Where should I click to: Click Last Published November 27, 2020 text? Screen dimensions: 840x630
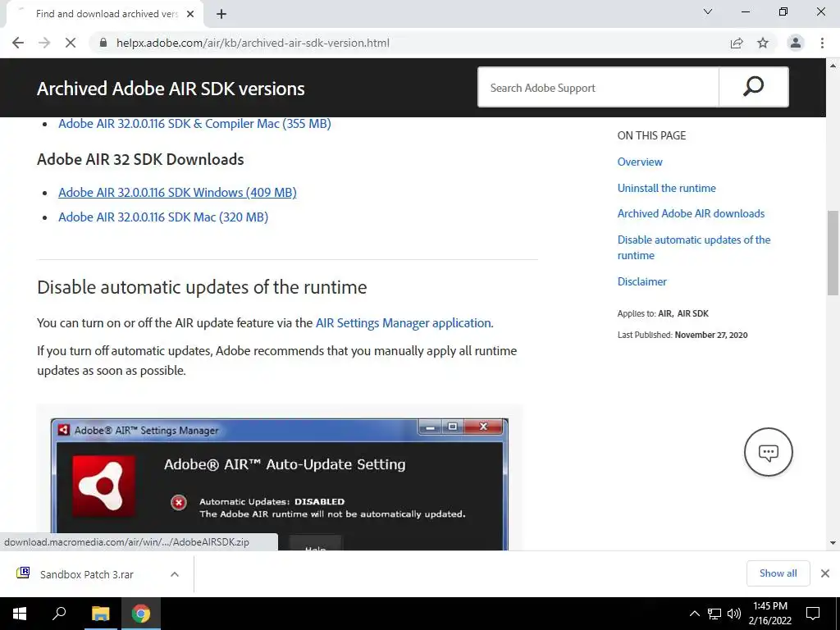click(x=682, y=335)
